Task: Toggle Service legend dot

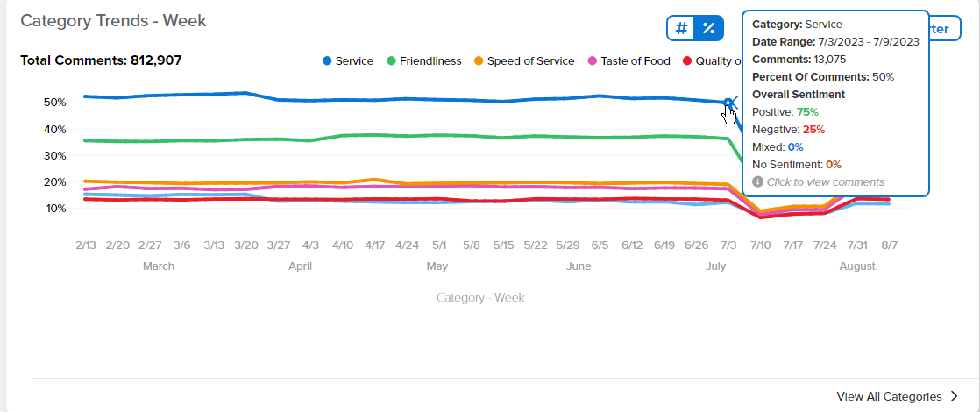Action: pyautogui.click(x=327, y=61)
